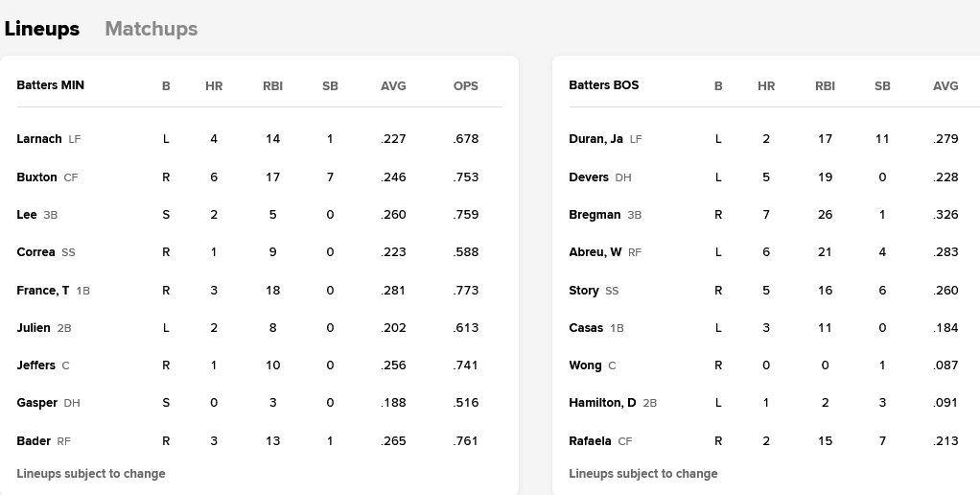980x495 pixels.
Task: Click the Minnesota OPS column header
Action: 466,85
